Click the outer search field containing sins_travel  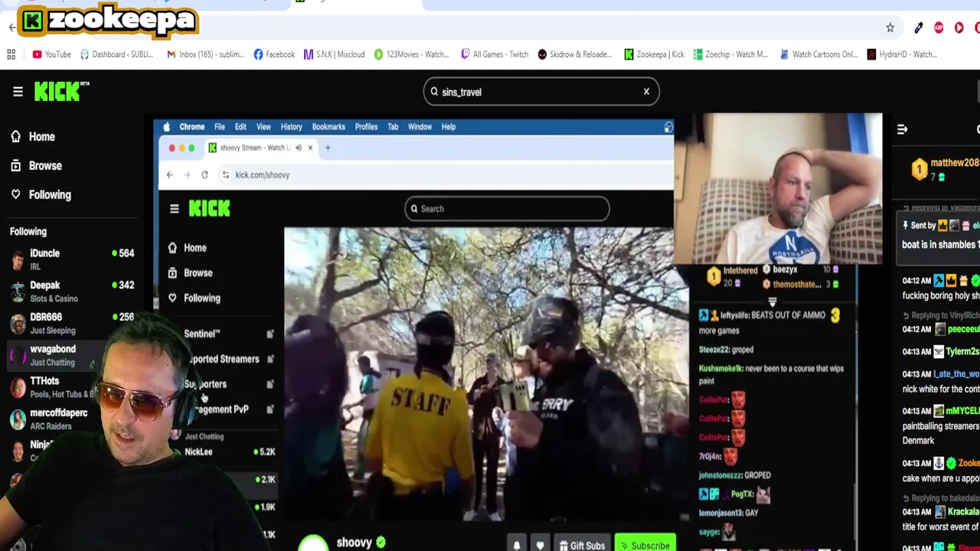coord(541,92)
